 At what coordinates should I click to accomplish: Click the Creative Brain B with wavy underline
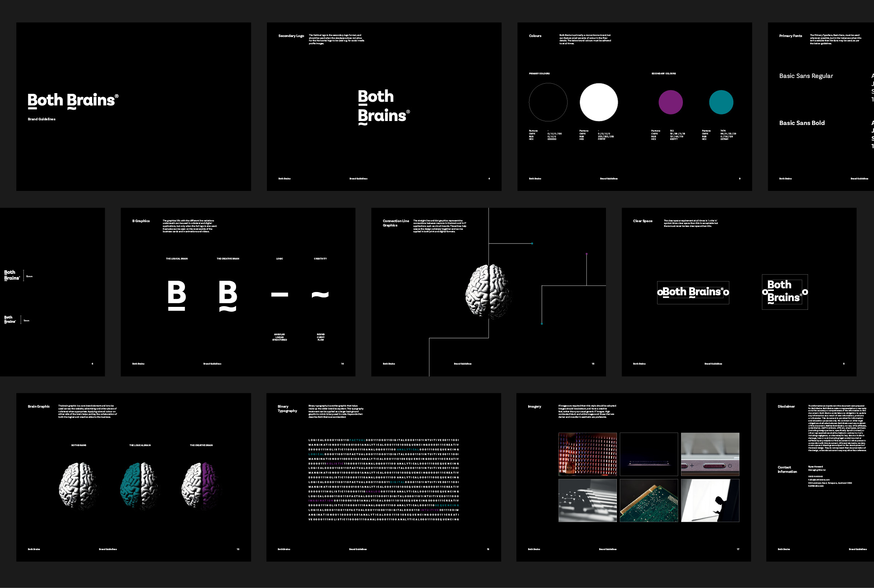[x=228, y=295]
